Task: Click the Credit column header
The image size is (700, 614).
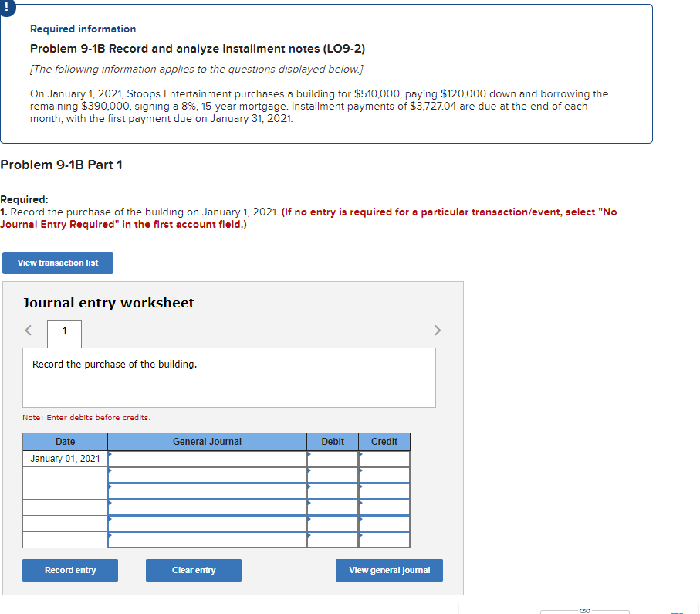Action: pyautogui.click(x=384, y=442)
